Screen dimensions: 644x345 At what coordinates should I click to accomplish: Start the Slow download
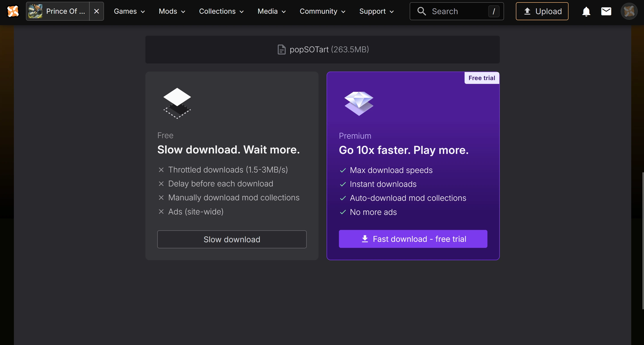pyautogui.click(x=232, y=239)
